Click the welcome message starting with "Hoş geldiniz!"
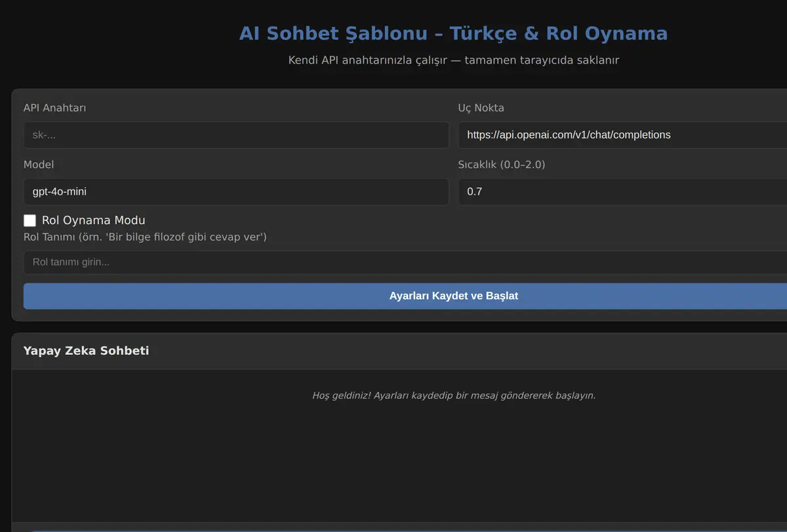Screen dimensions: 787x532 (454, 396)
